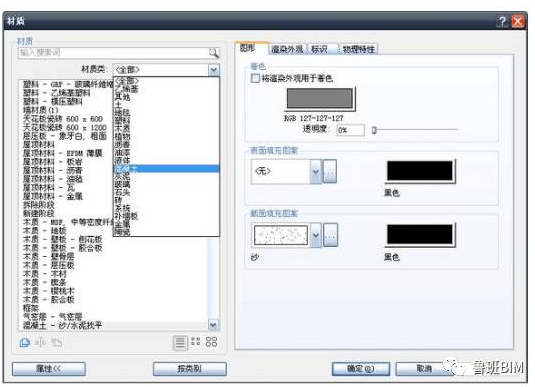Open the section fill pattern 砂 dropdown
This screenshot has width=535, height=387.
click(x=316, y=235)
